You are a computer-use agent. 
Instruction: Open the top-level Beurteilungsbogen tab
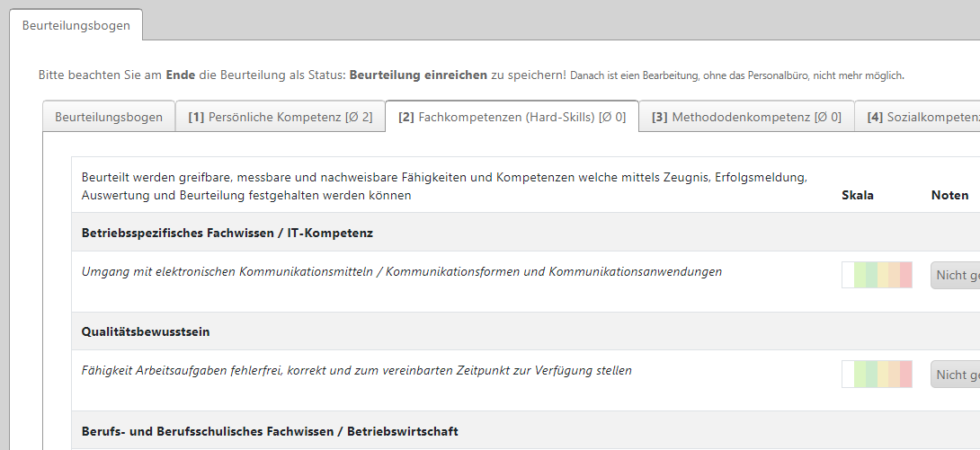[76, 25]
